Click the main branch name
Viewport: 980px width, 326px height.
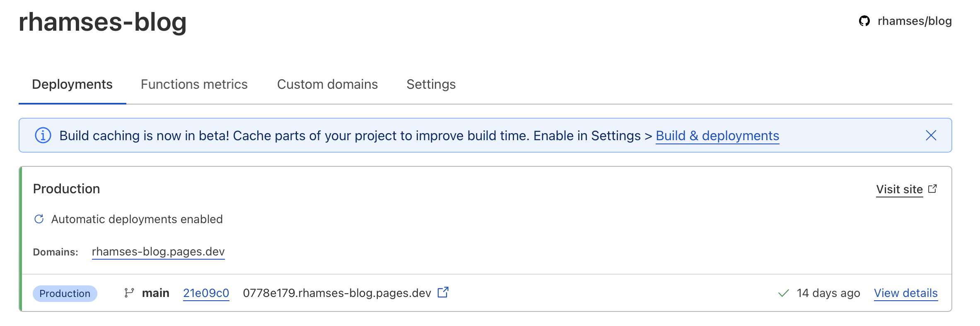tap(156, 293)
